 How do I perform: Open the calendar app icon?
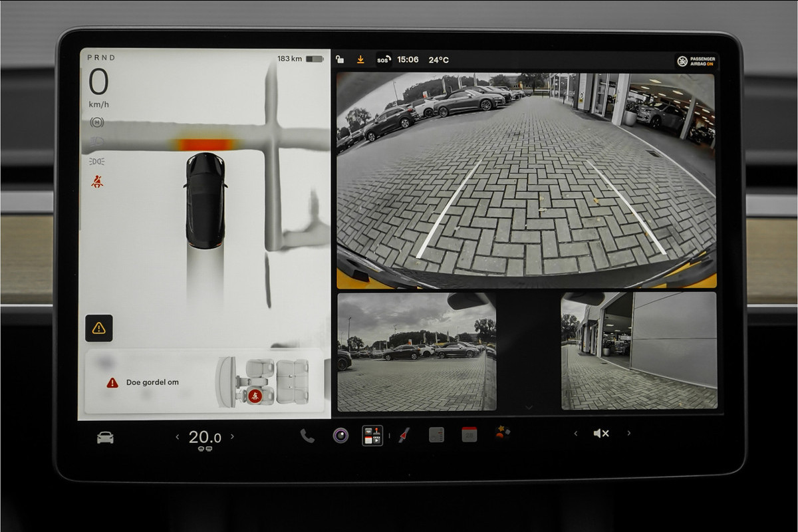469,435
